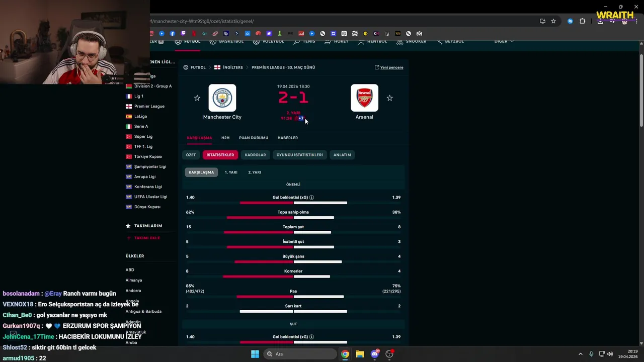Click the TAKIMLARIM star icon
This screenshot has width=644, height=362.
coord(128,226)
